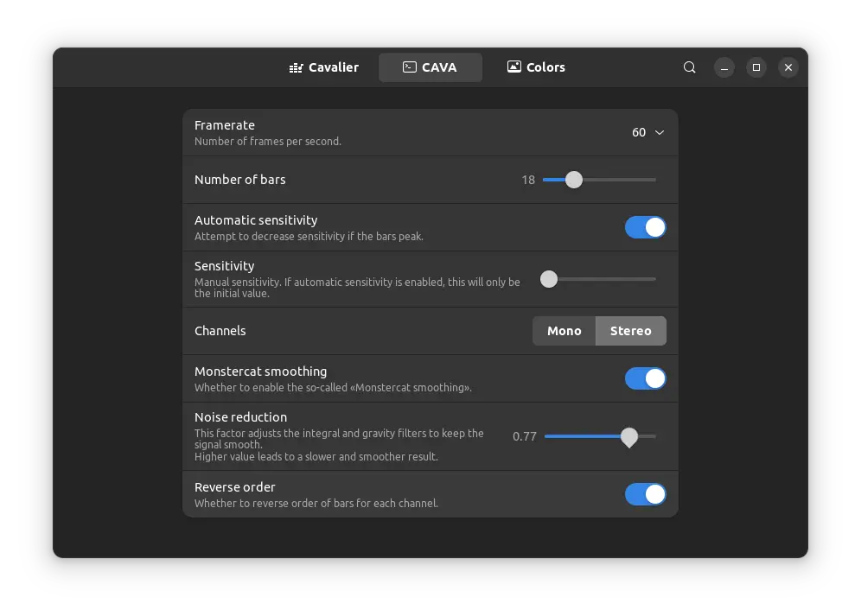This screenshot has width=861, height=616.
Task: Click the Number of bars slider handle
Action: pyautogui.click(x=574, y=180)
